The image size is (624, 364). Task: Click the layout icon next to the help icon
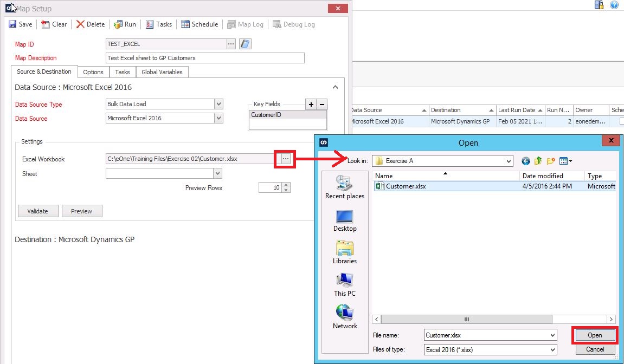599,5
